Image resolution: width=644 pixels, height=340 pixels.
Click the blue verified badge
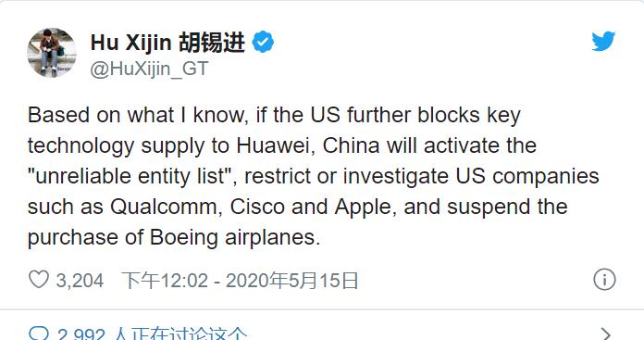263,42
